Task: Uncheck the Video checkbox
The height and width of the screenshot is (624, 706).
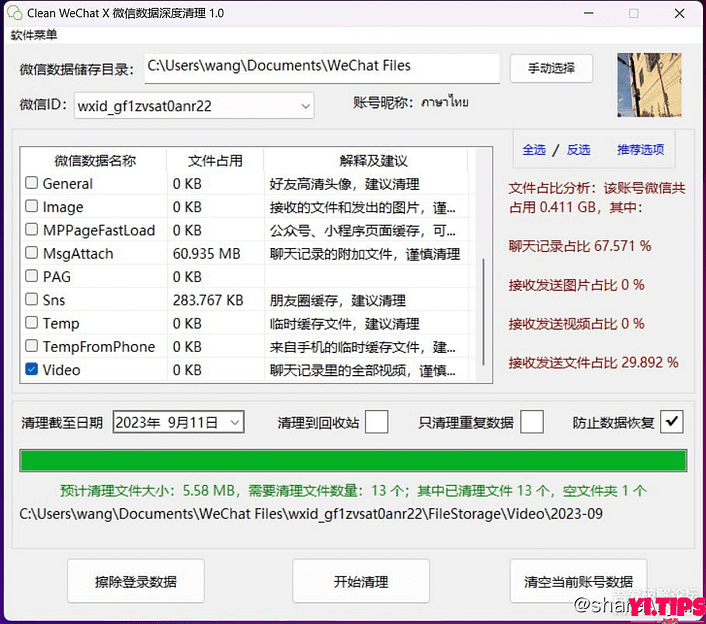Action: 32,369
